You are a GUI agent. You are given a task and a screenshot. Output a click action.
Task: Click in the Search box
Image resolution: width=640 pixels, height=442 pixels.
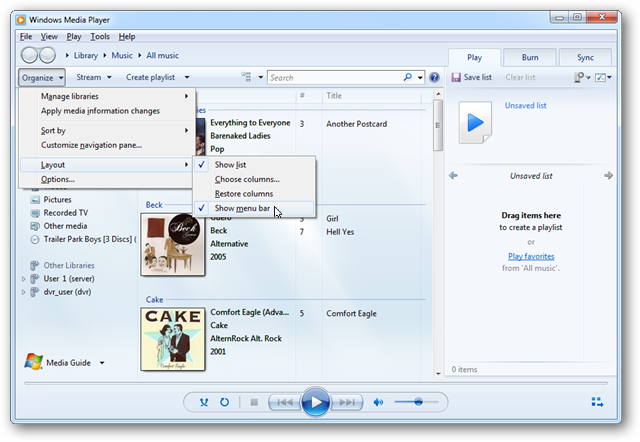[335, 77]
